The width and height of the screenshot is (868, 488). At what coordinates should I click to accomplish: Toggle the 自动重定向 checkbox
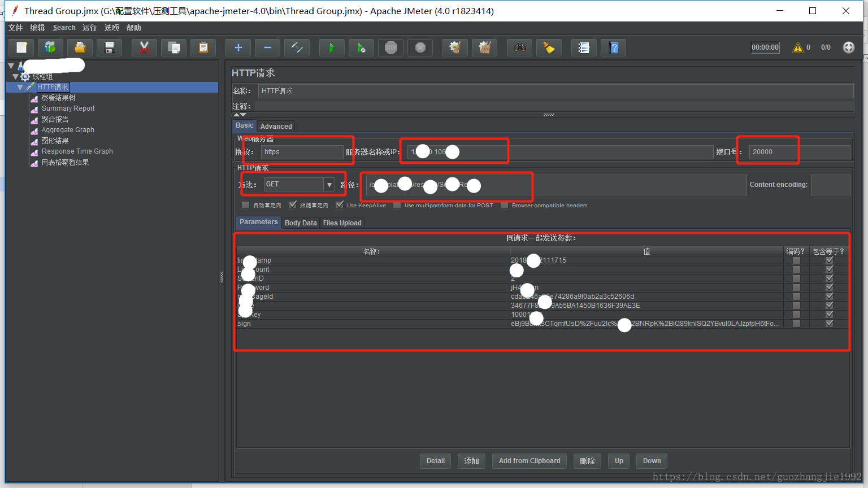tap(245, 205)
